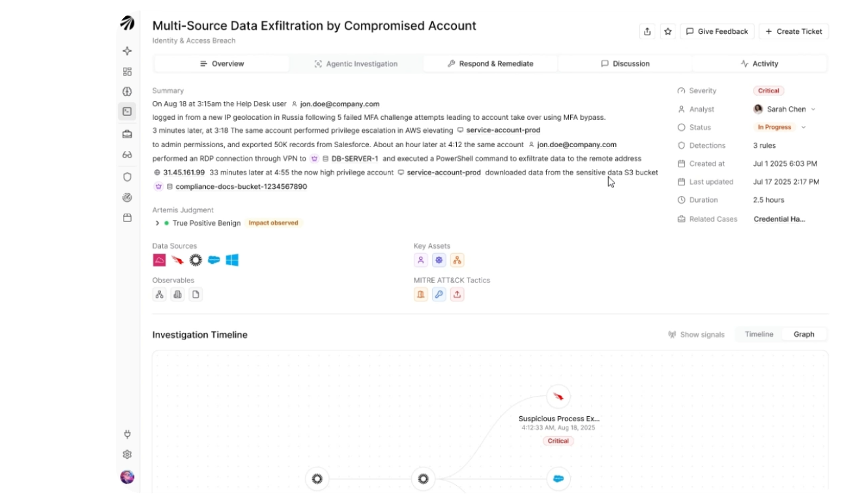This screenshot has width=855, height=504.
Task: Open the Respond & Remediate tab
Action: click(x=491, y=64)
